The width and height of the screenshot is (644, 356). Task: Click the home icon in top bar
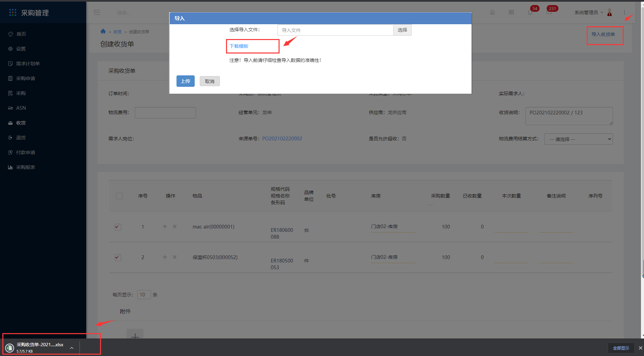(x=492, y=12)
